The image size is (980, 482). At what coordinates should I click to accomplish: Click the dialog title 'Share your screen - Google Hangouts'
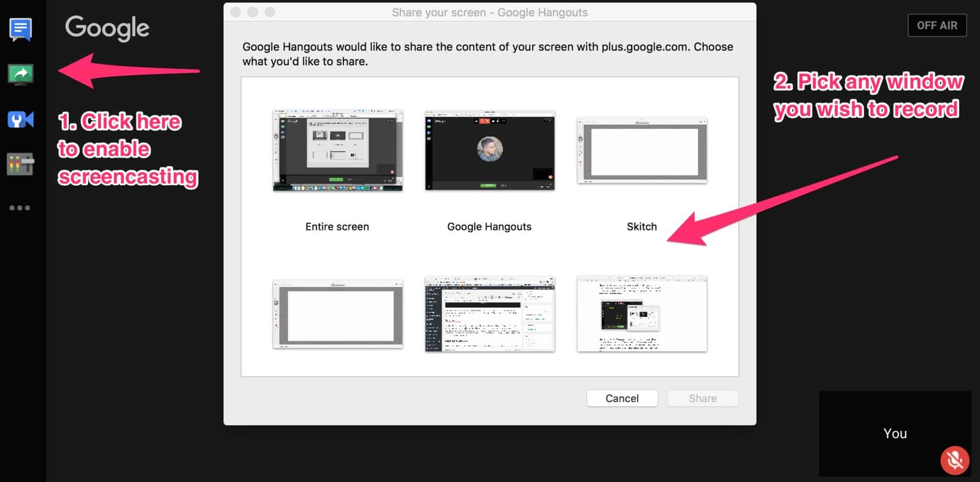(490, 12)
